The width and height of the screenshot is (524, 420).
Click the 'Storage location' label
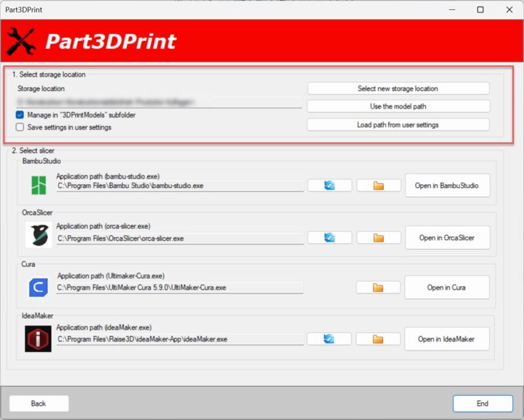click(x=41, y=88)
